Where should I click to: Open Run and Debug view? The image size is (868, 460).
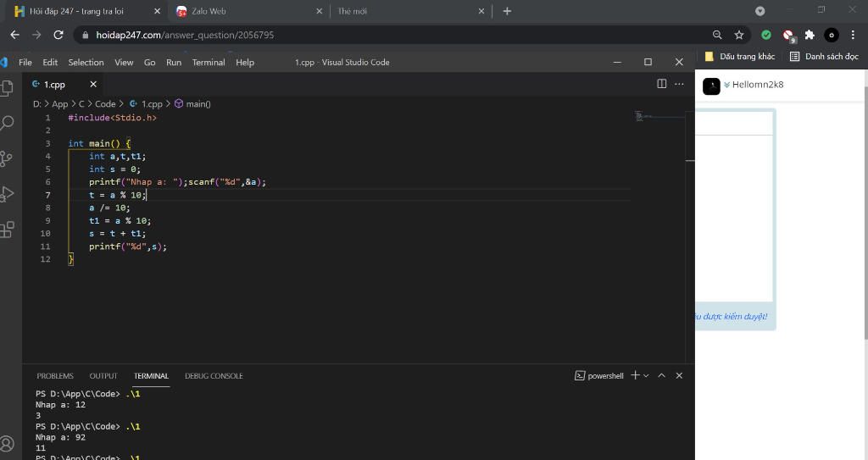pyautogui.click(x=7, y=194)
